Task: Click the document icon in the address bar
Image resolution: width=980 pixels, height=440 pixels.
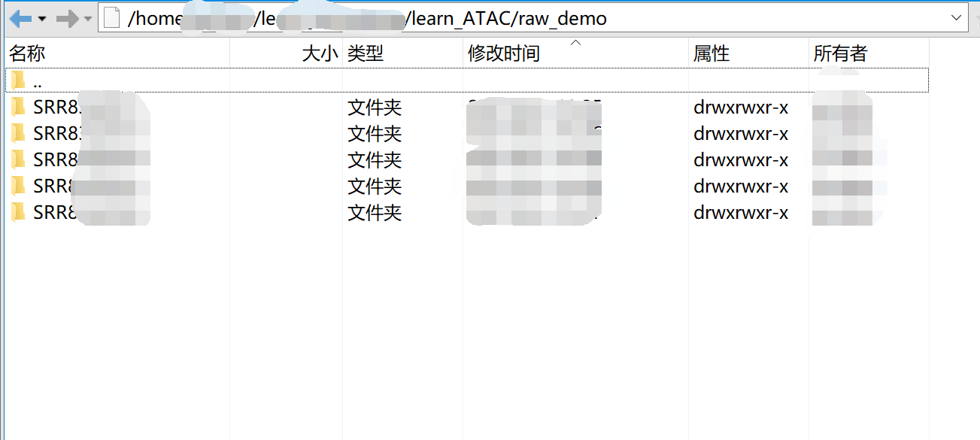Action: [x=110, y=17]
